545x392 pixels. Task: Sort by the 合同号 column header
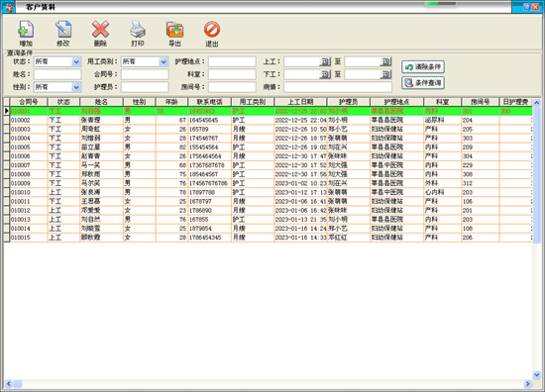pyautogui.click(x=29, y=102)
